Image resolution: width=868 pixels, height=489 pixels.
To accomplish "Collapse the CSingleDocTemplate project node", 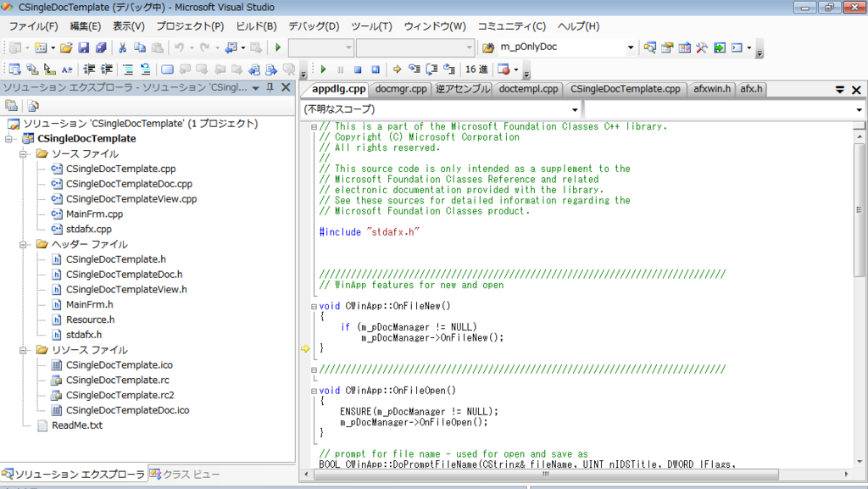I will click(x=8, y=139).
